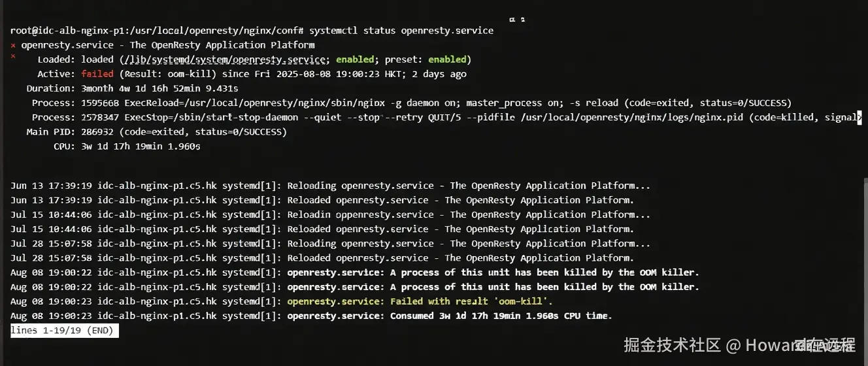868x366 pixels.
Task: Click the 'systemctl status openresty.service' command text
Action: pyautogui.click(x=401, y=31)
